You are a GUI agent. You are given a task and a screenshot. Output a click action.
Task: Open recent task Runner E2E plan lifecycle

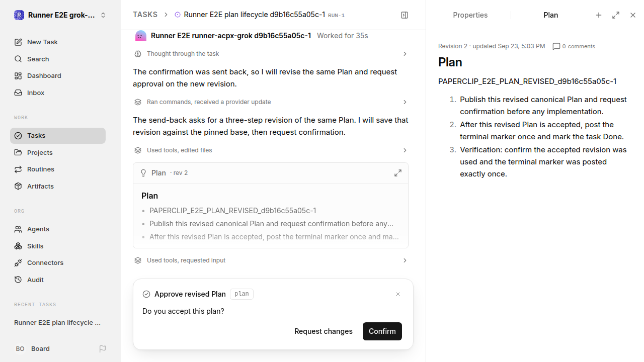coord(58,323)
